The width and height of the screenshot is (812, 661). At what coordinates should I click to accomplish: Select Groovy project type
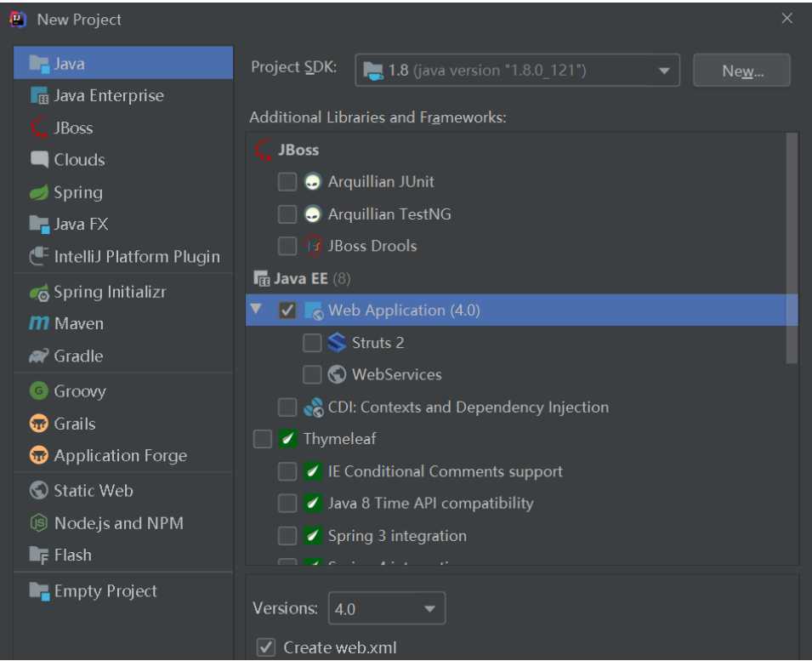coord(123,391)
